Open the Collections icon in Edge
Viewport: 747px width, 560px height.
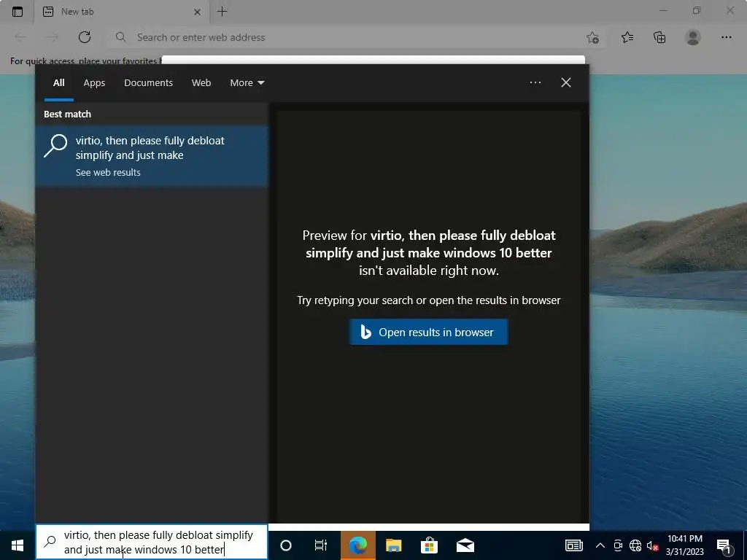point(659,37)
